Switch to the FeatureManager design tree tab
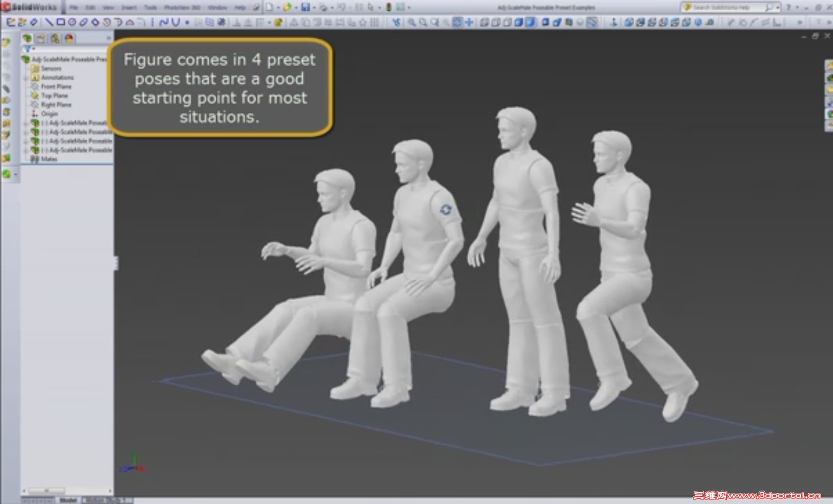This screenshot has width=833, height=504. (27, 38)
